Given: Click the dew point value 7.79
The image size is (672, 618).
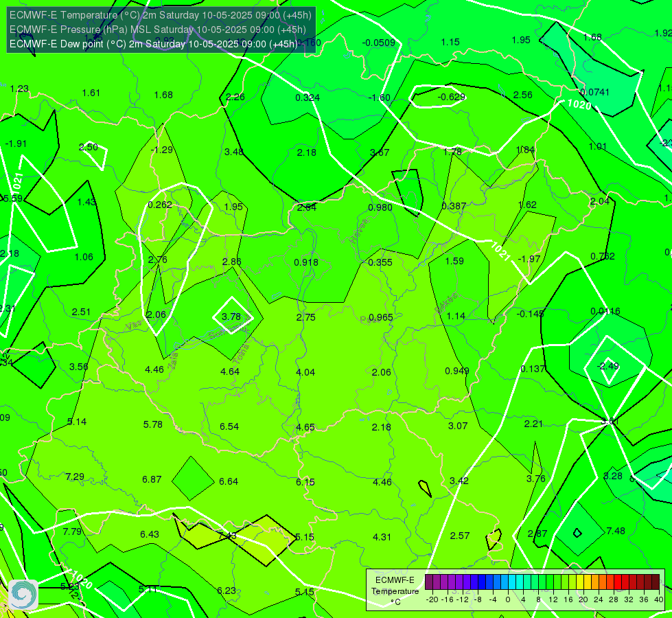Looking at the screenshot, I should [x=72, y=531].
